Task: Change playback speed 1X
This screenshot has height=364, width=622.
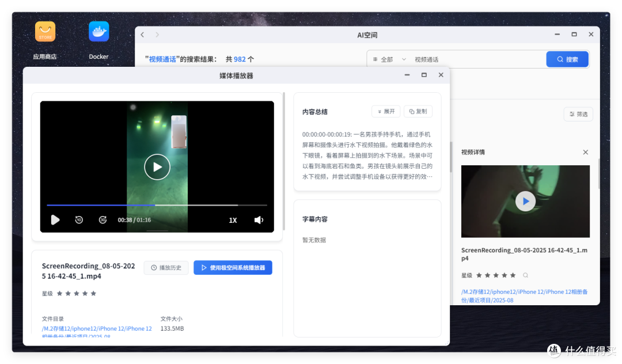Action: tap(233, 220)
